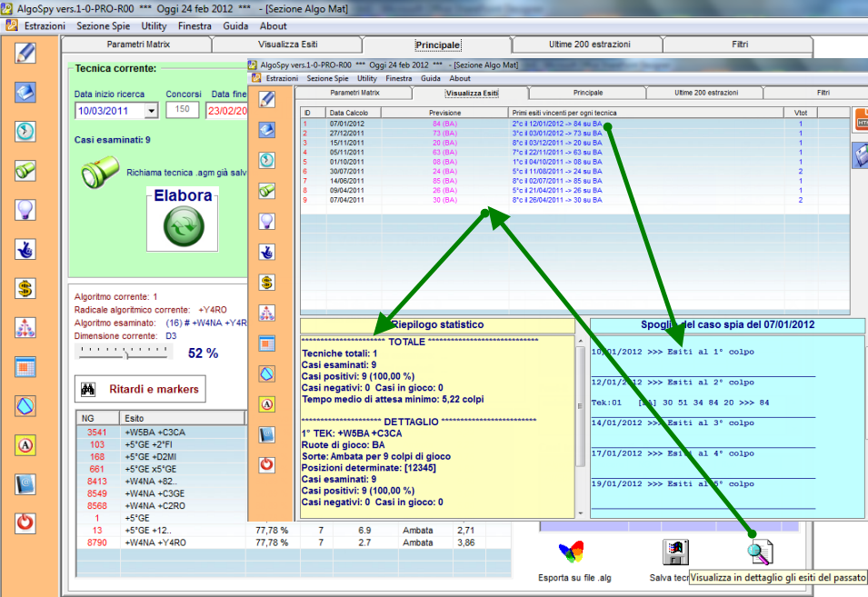Select row 168 with +5°GE +D2MI
The image size is (868, 597).
(162, 456)
